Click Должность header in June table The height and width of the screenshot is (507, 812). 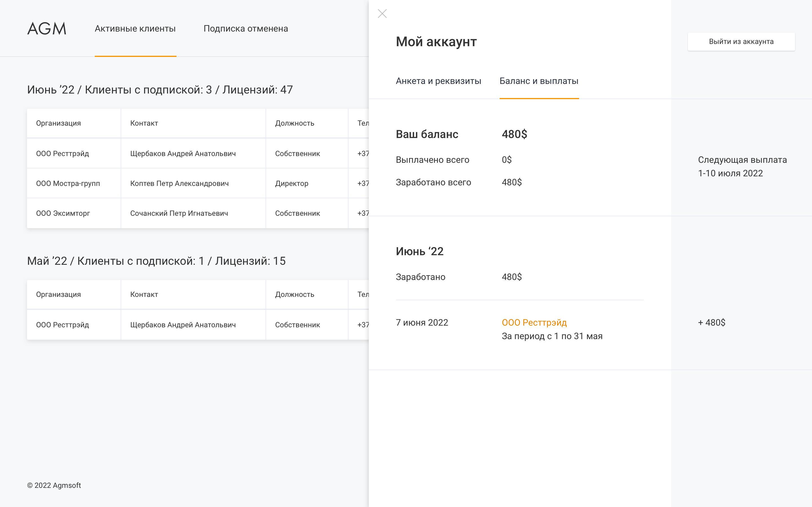294,123
